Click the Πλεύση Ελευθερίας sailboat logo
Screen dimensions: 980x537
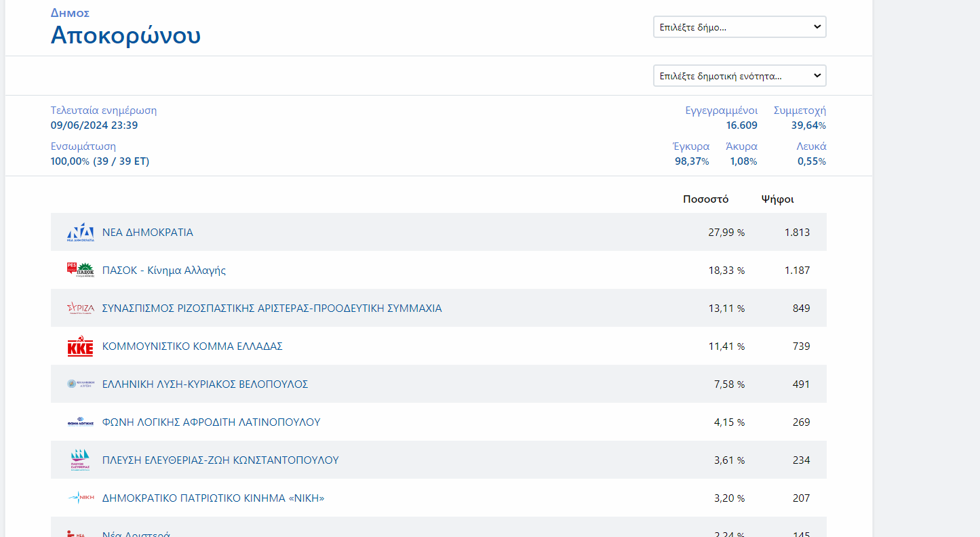(80, 460)
